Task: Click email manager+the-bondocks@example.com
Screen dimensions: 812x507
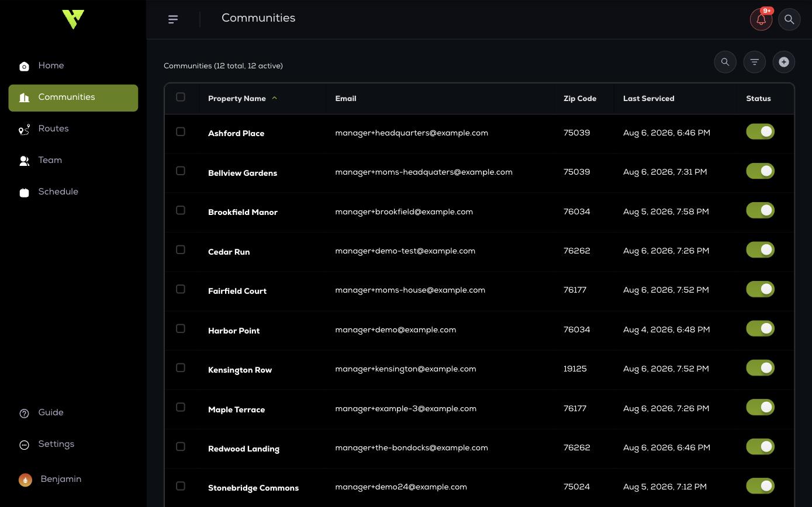Action: (412, 448)
